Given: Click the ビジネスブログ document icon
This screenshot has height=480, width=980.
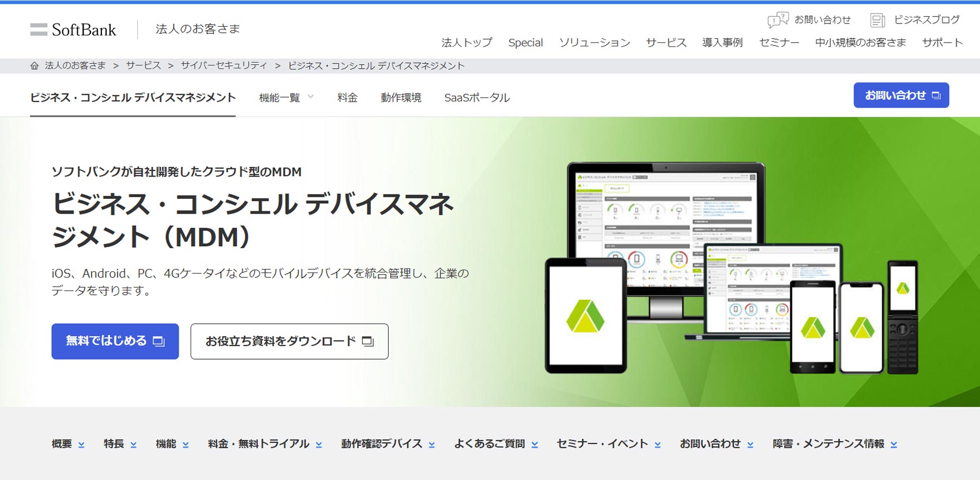Looking at the screenshot, I should [x=878, y=20].
